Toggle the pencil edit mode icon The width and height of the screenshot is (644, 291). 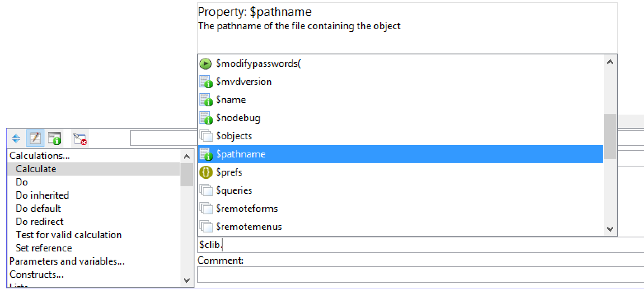pos(36,139)
